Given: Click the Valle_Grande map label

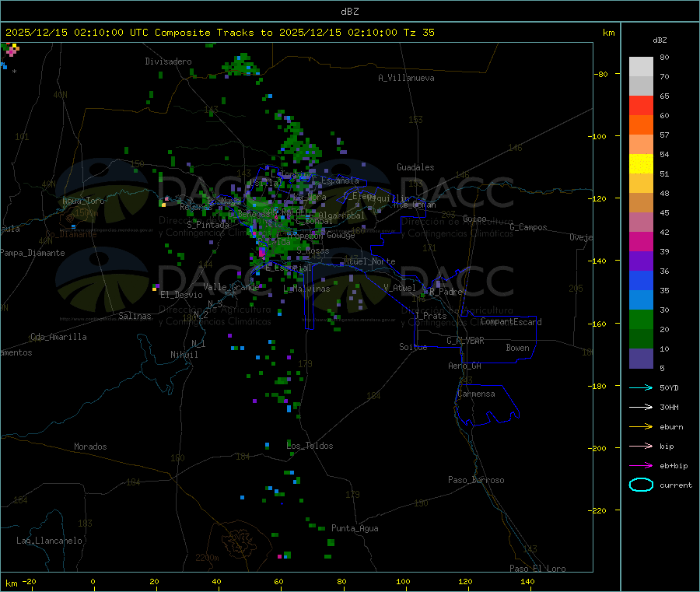Looking at the screenshot, I should tap(231, 287).
